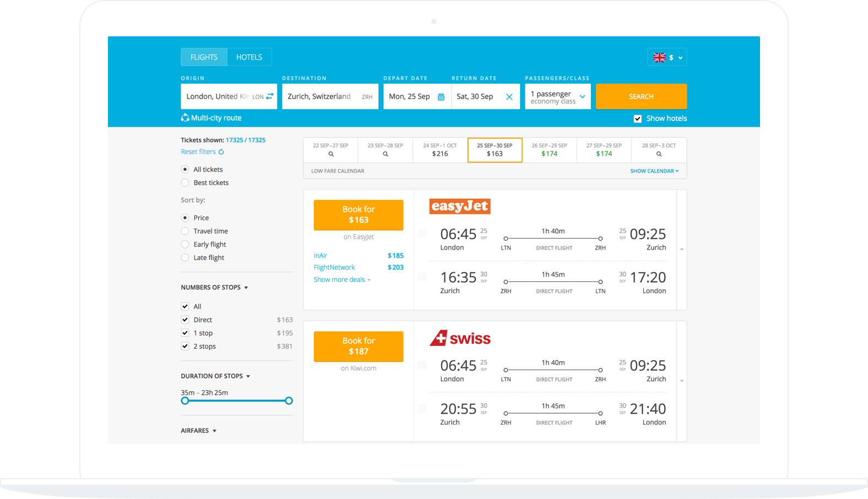The image size is (868, 499).
Task: Search fares for 22 Sep–27 Sep magnifier
Action: [x=331, y=154]
